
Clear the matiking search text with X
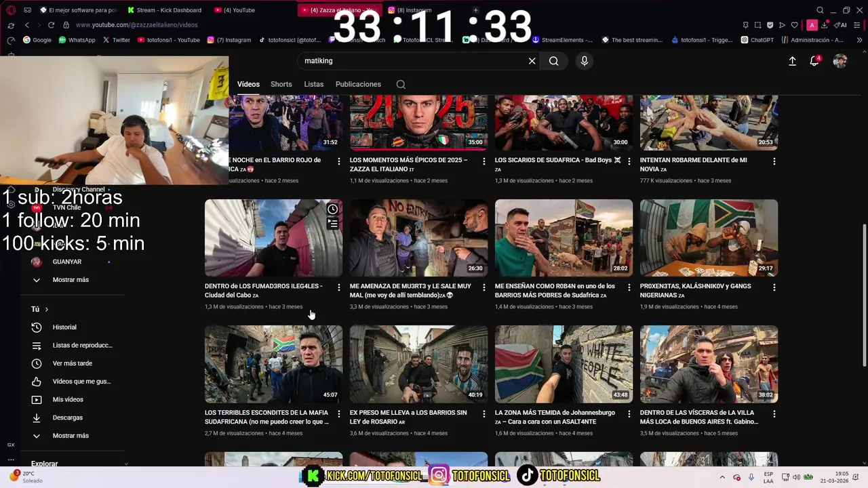pos(532,61)
